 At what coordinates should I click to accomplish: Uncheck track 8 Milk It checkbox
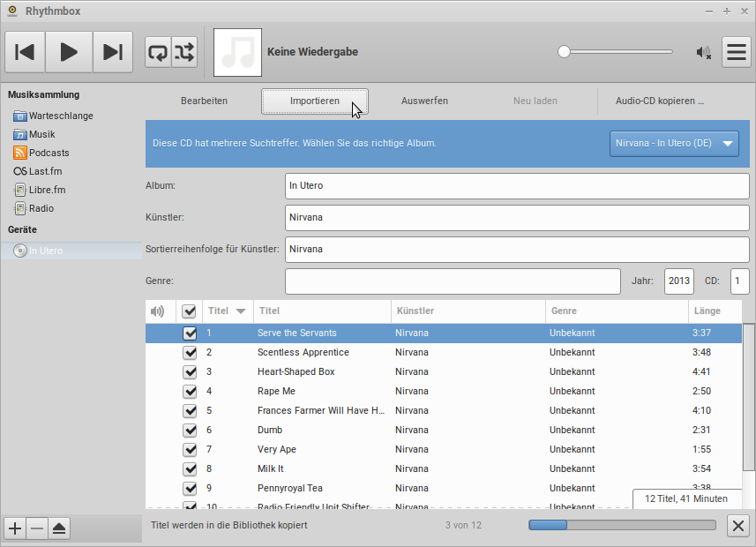click(x=190, y=468)
